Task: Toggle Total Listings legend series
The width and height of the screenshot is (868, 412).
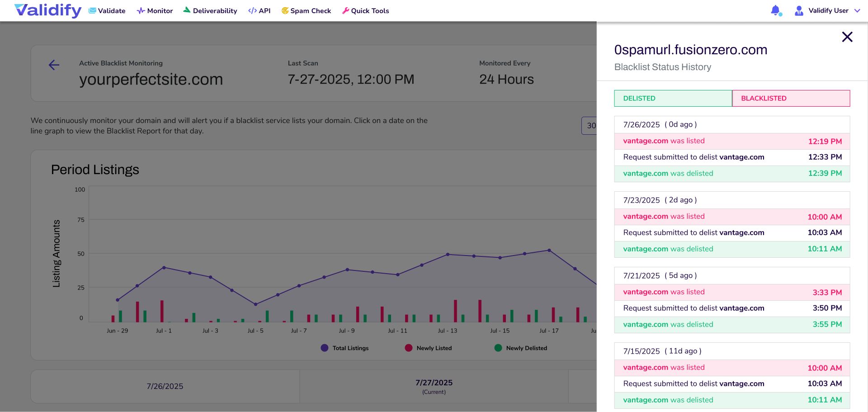Action: [325, 348]
